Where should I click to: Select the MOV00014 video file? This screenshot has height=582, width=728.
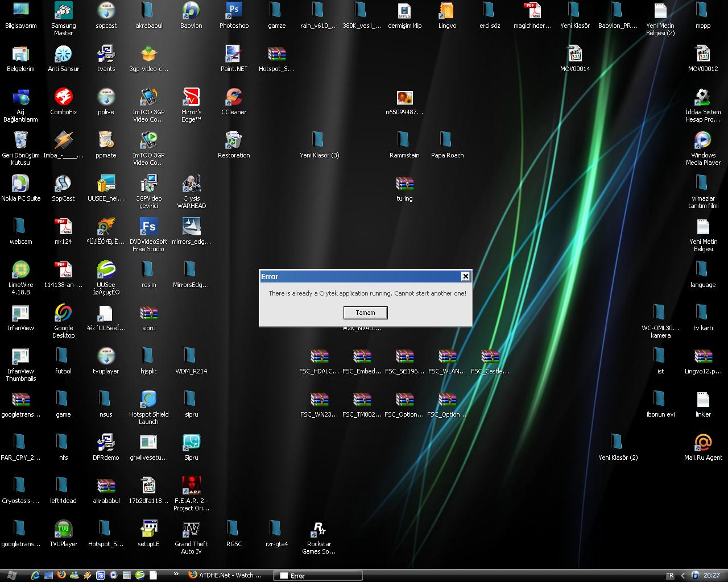coord(575,59)
